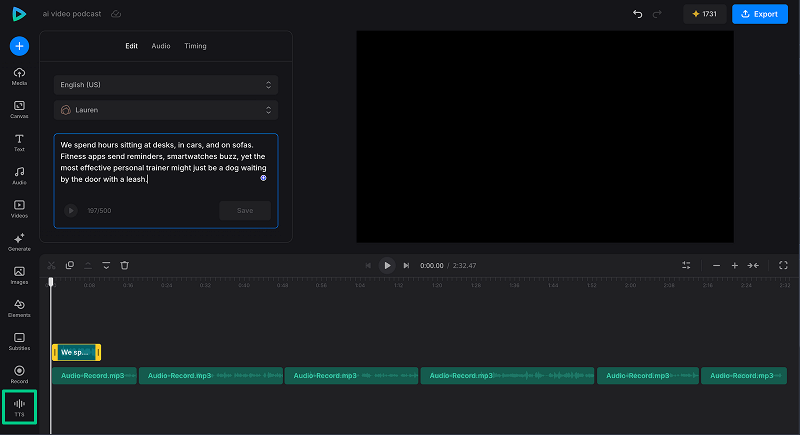800x435 pixels.
Task: Click the black video preview canvas
Action: (545, 137)
